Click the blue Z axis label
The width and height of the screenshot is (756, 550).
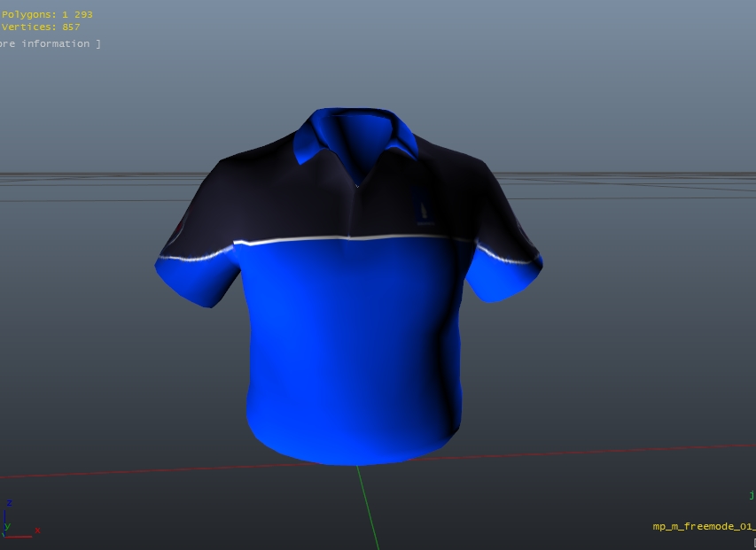tap(8, 502)
